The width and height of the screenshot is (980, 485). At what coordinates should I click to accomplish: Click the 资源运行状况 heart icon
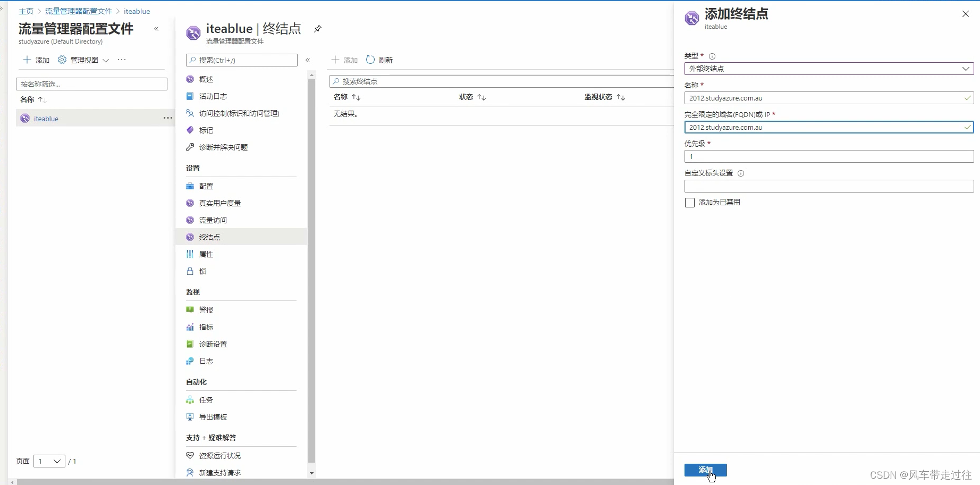pyautogui.click(x=190, y=456)
